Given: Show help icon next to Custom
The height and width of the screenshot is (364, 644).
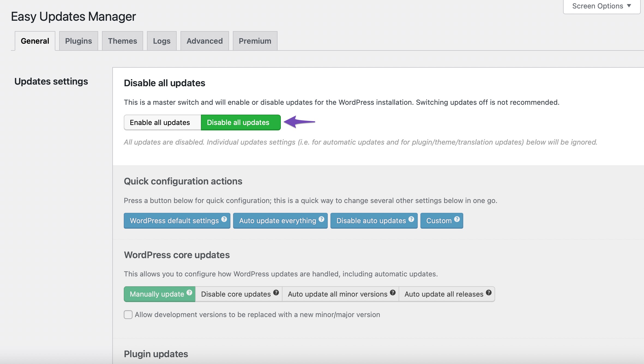Looking at the screenshot, I should 457,219.
